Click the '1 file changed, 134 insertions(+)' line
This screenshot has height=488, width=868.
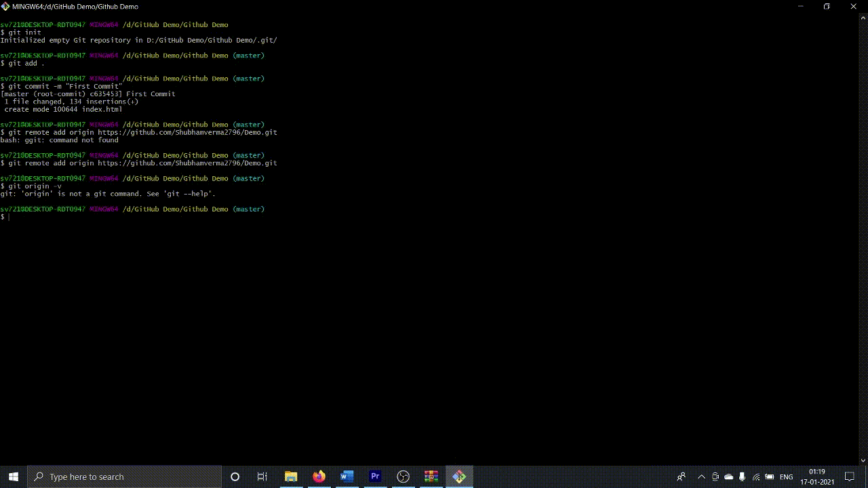pyautogui.click(x=71, y=102)
